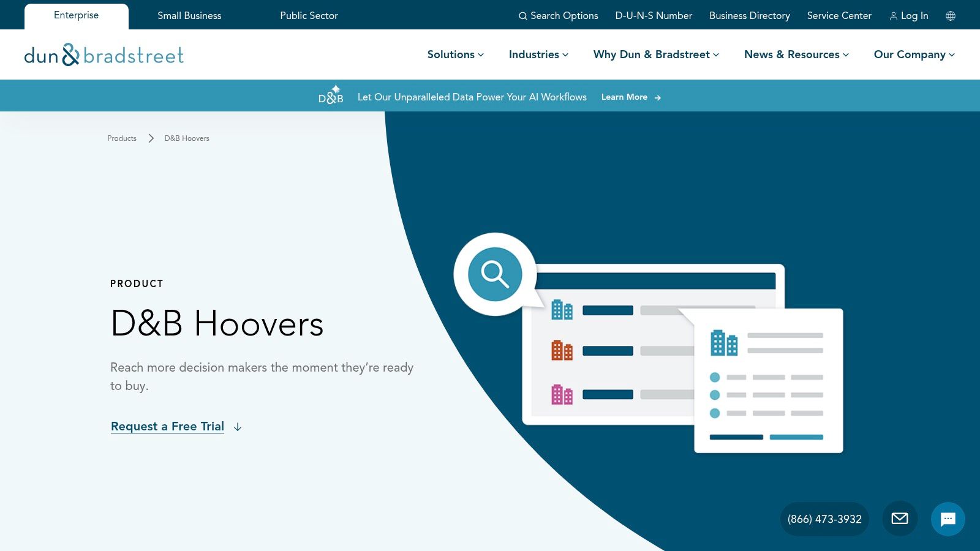Click the D-U-N-S Number menu item

coord(653,16)
